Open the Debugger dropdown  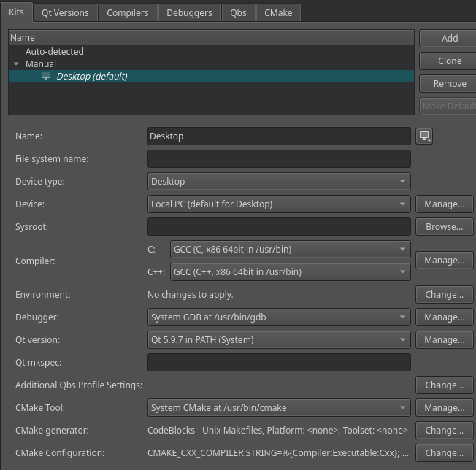click(x=279, y=317)
